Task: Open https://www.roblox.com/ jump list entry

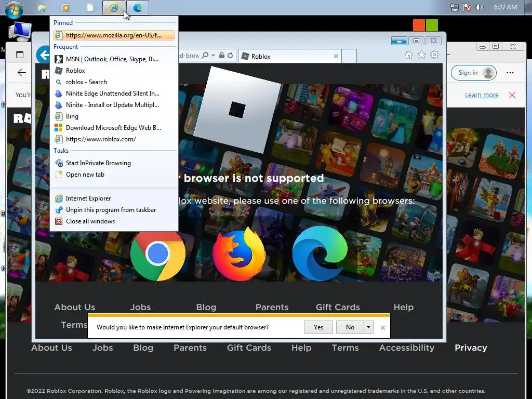Action: click(x=114, y=139)
